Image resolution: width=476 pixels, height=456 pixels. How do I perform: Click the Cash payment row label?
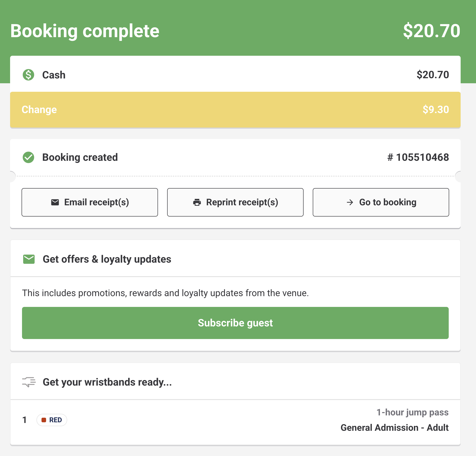click(x=54, y=75)
